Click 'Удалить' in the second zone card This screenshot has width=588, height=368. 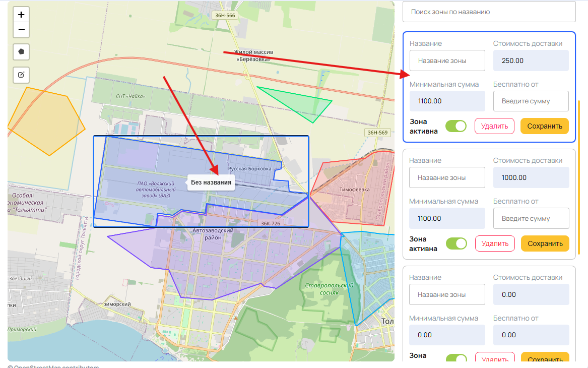tap(495, 243)
